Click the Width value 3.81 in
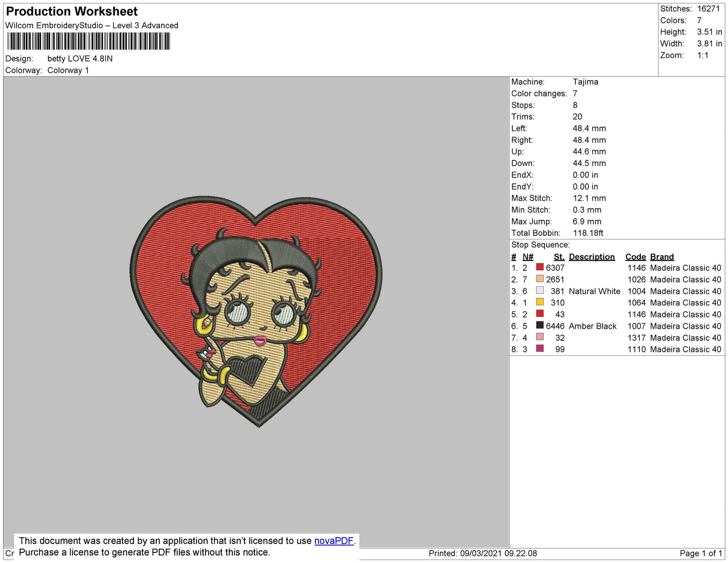 pos(710,43)
